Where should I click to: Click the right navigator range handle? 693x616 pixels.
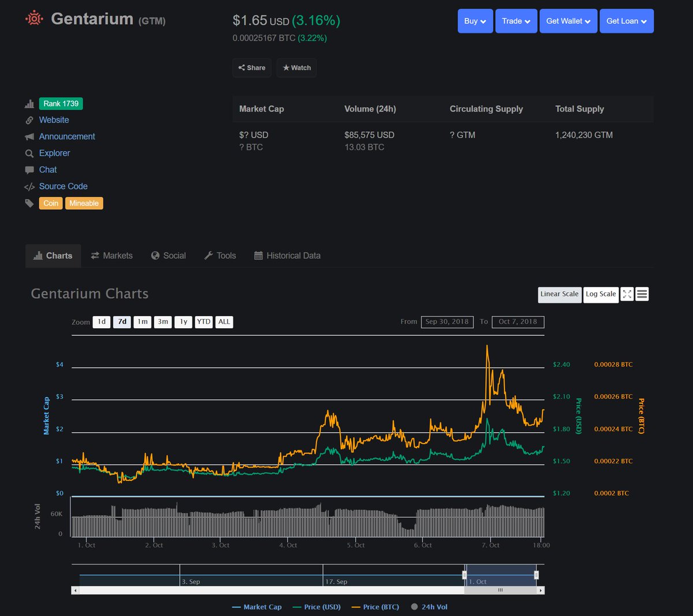(x=536, y=575)
